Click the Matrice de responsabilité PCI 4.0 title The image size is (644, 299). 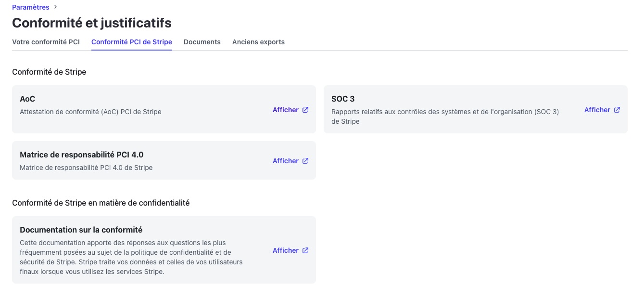coord(82,155)
